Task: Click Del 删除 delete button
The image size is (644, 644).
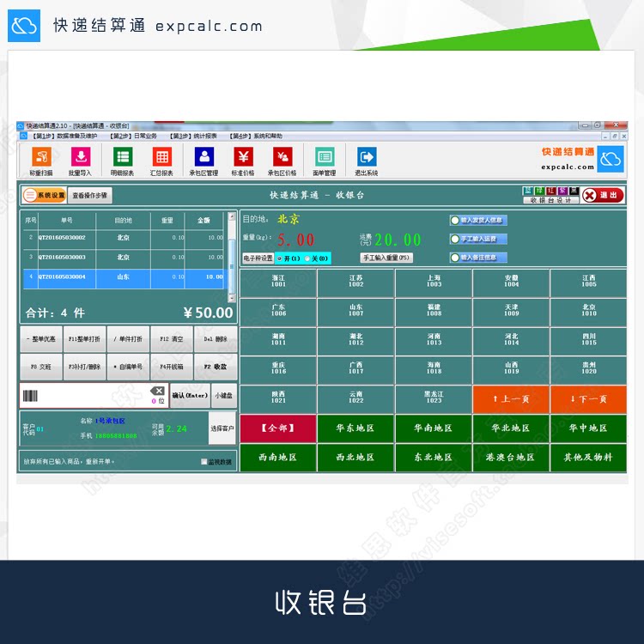Action: (216, 339)
